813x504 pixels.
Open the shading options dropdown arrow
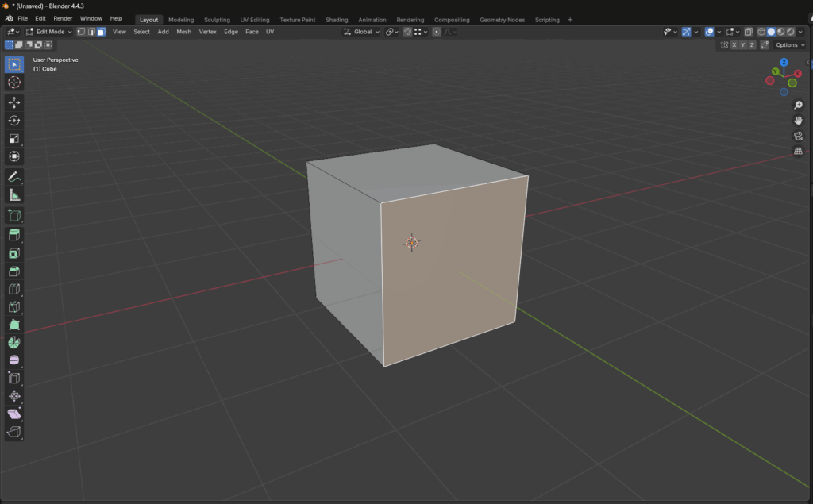tap(800, 32)
